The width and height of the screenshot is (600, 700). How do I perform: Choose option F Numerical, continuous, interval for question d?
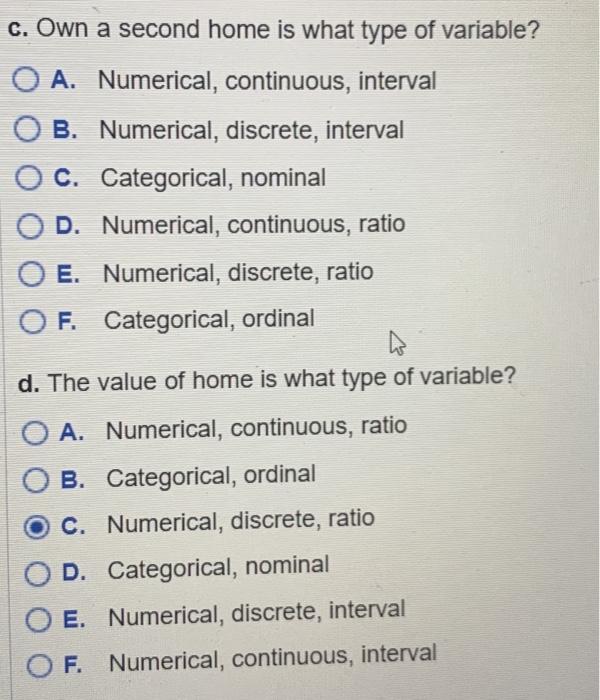(39, 666)
